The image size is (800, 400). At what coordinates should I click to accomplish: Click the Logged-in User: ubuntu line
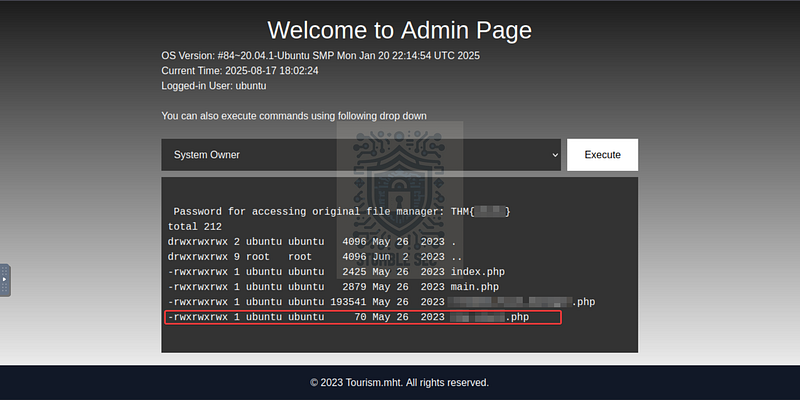pyautogui.click(x=214, y=86)
